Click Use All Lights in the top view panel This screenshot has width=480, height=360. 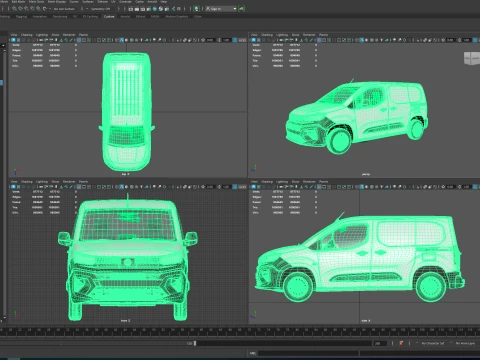tap(141, 40)
